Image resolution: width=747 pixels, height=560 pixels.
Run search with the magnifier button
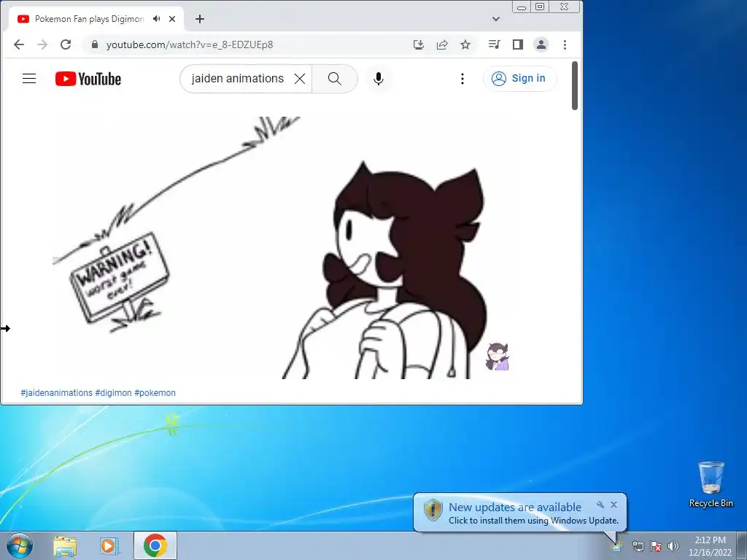point(335,79)
